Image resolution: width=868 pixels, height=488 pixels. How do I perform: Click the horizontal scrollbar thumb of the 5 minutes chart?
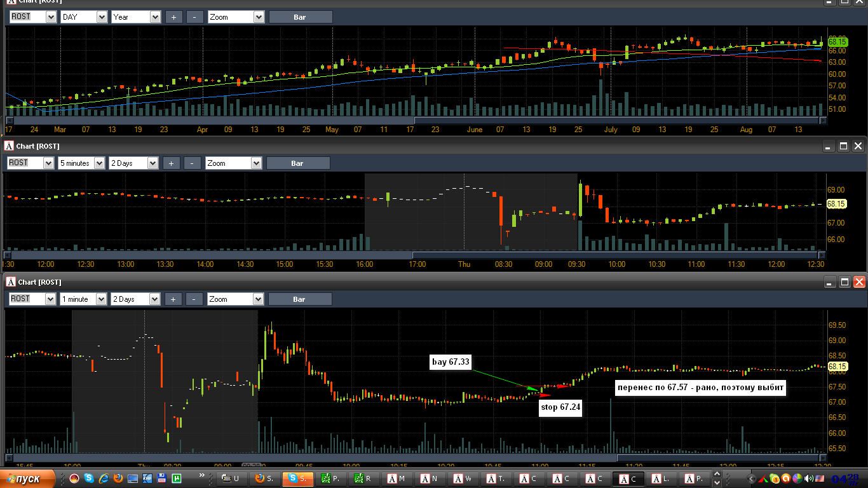coord(615,255)
